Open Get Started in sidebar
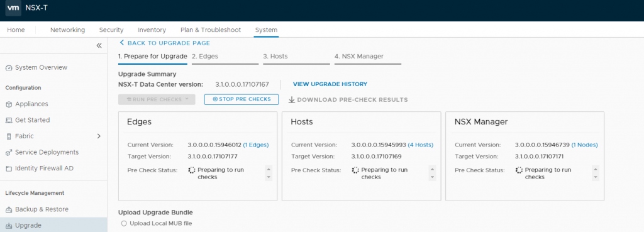Viewport: 644px width, 232px height. click(33, 120)
